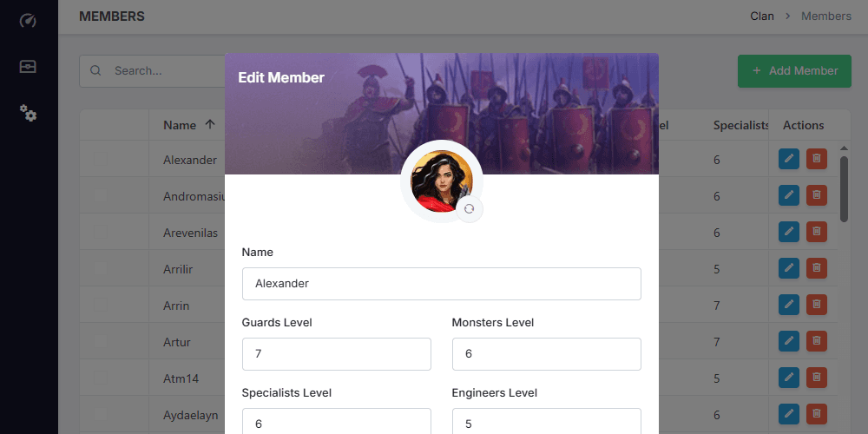
Task: Click the Name field containing Alexander
Action: (x=441, y=284)
